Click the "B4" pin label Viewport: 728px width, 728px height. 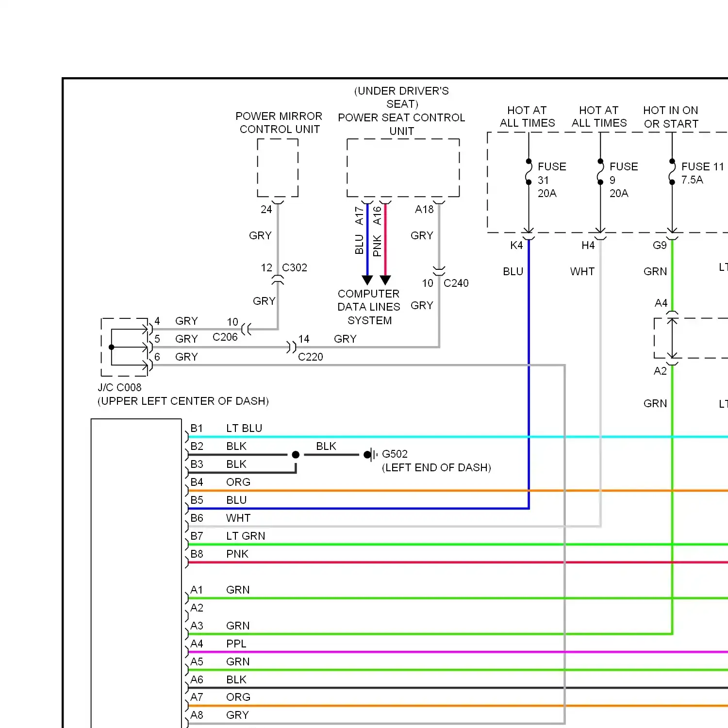[x=197, y=482]
